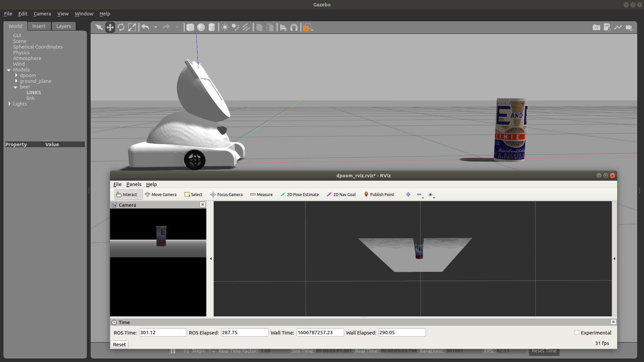The width and height of the screenshot is (644, 362).
Task: Click the blue plus add-tool icon
Action: click(408, 194)
